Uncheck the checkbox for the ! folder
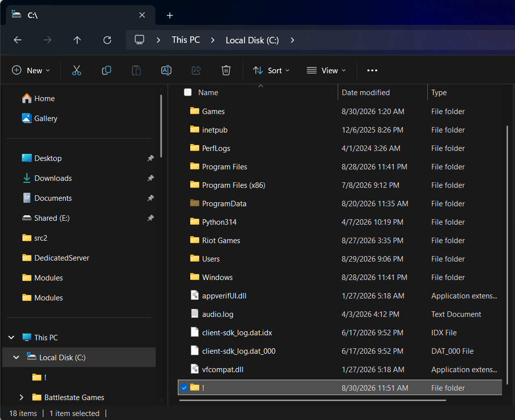Screen dimensions: 515x420 pyautogui.click(x=184, y=388)
